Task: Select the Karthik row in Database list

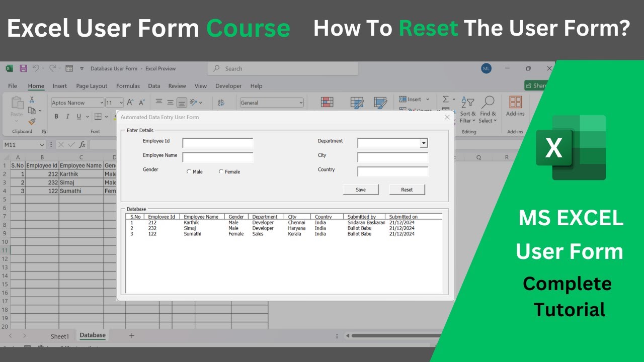Action: pos(284,223)
